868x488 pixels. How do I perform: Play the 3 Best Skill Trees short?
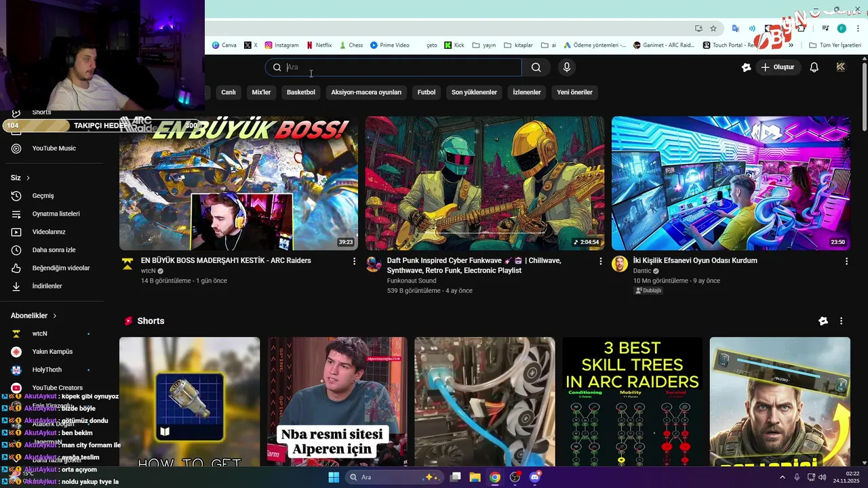tap(632, 402)
